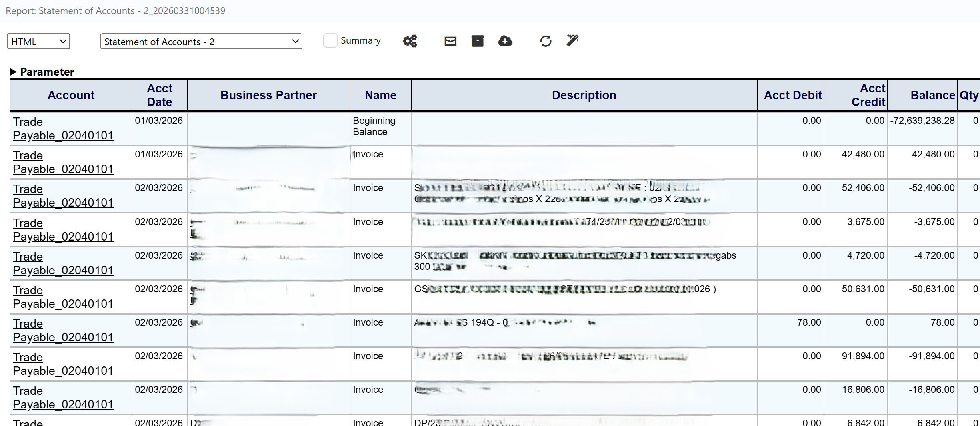Email the report using the envelope icon

click(450, 41)
